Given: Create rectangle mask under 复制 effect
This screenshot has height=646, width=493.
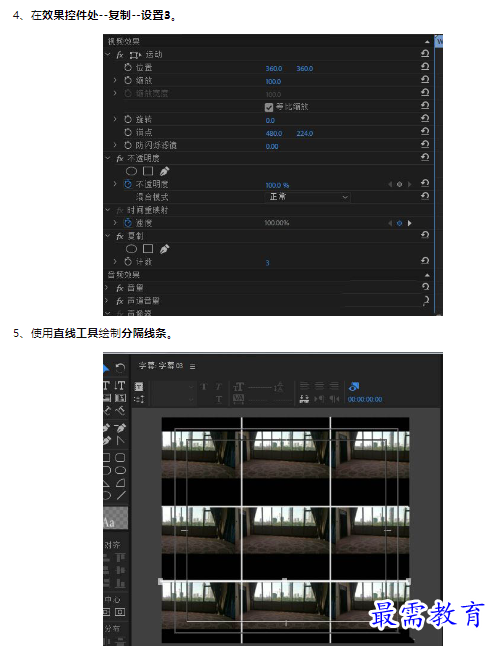Looking at the screenshot, I should pyautogui.click(x=148, y=249).
